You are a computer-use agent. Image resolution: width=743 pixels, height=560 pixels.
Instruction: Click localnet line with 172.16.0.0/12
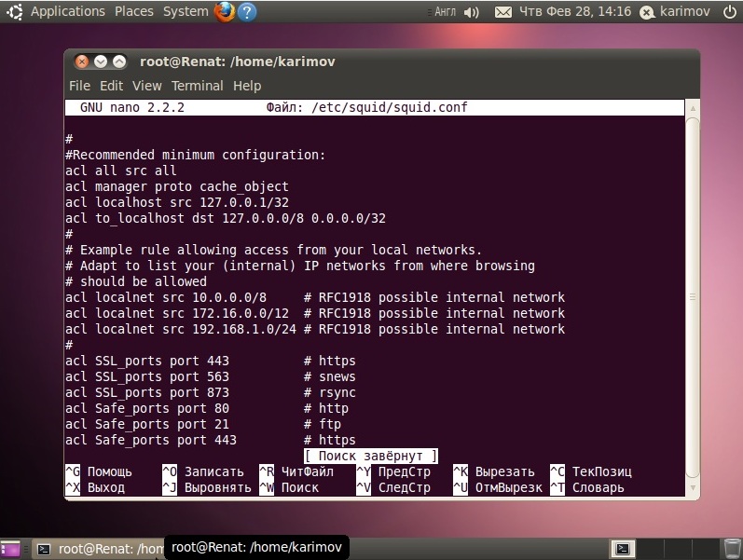pos(315,313)
